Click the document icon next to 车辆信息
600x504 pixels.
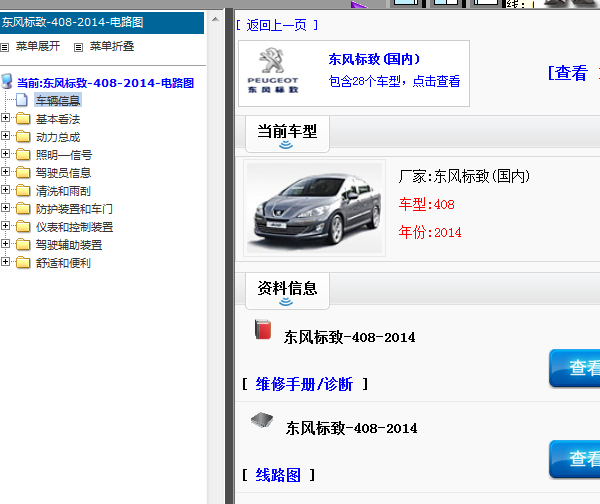tap(22, 100)
